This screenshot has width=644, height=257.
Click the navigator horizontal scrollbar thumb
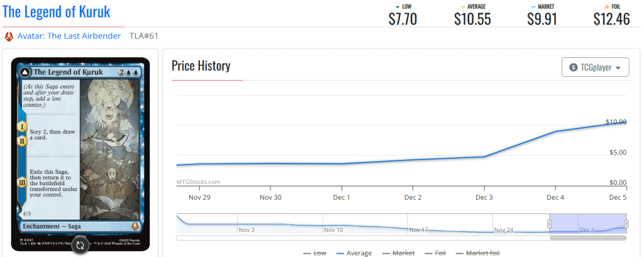coord(587,238)
